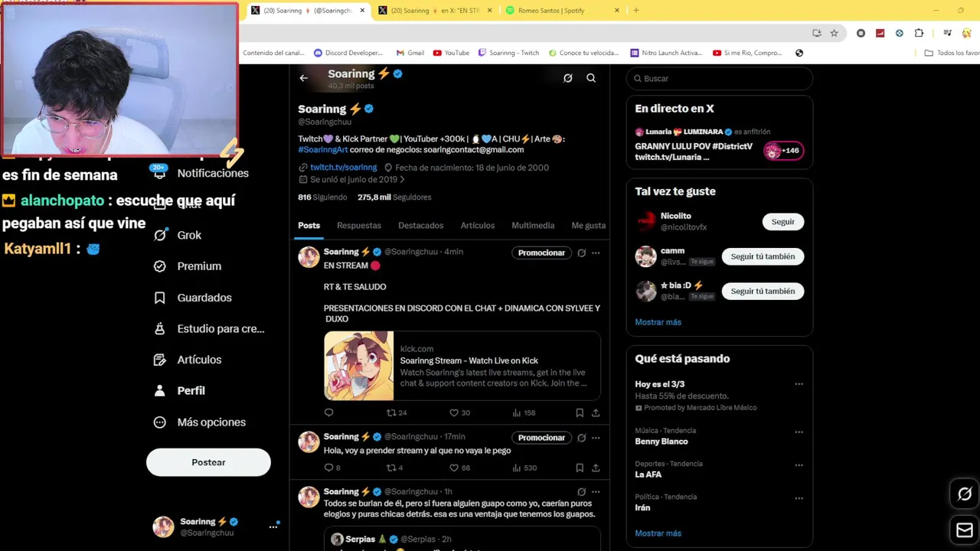Show more trends under Qué está pasando
The width and height of the screenshot is (980, 551).
coord(658,533)
